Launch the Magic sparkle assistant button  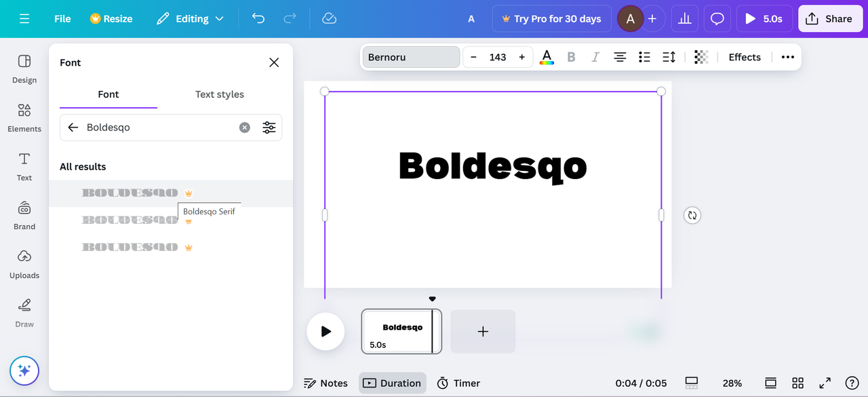click(x=24, y=371)
